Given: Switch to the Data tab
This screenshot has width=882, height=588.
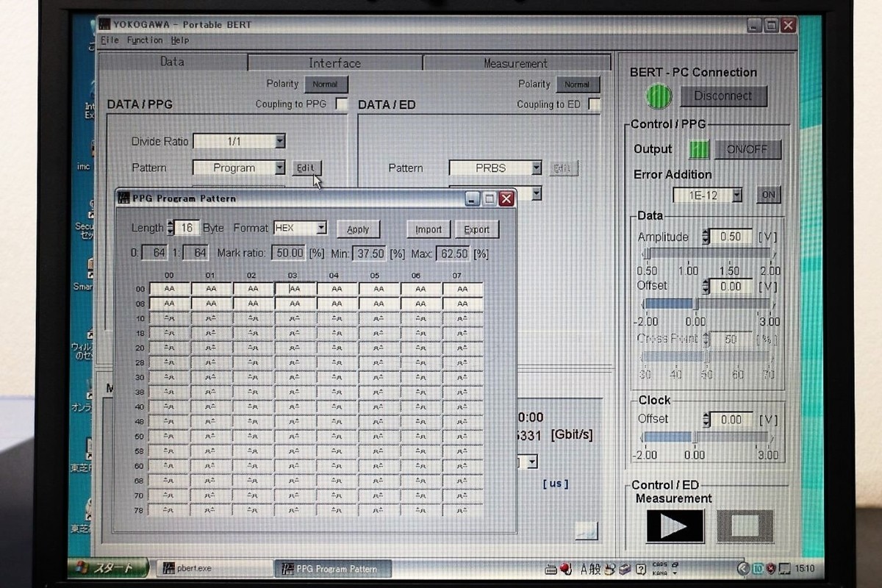Looking at the screenshot, I should 173,62.
